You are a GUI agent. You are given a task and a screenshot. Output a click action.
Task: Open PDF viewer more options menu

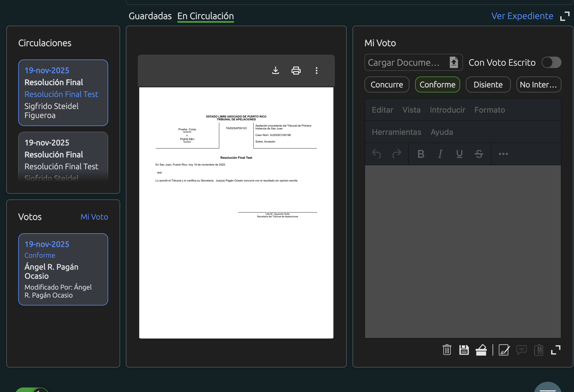[x=316, y=70]
